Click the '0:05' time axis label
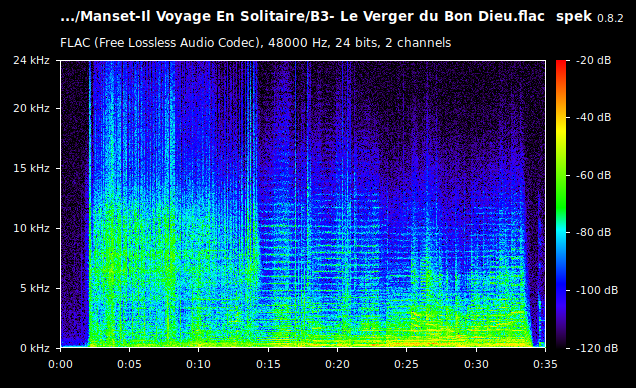Image resolution: width=636 pixels, height=388 pixels. tap(129, 364)
